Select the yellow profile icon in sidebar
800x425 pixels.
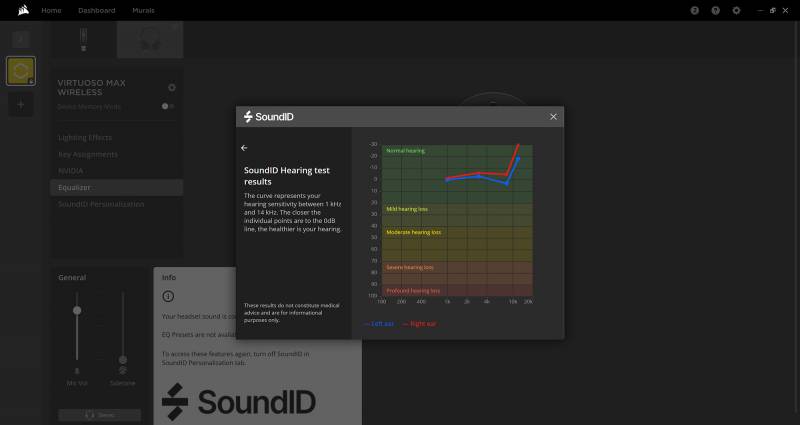click(x=21, y=70)
